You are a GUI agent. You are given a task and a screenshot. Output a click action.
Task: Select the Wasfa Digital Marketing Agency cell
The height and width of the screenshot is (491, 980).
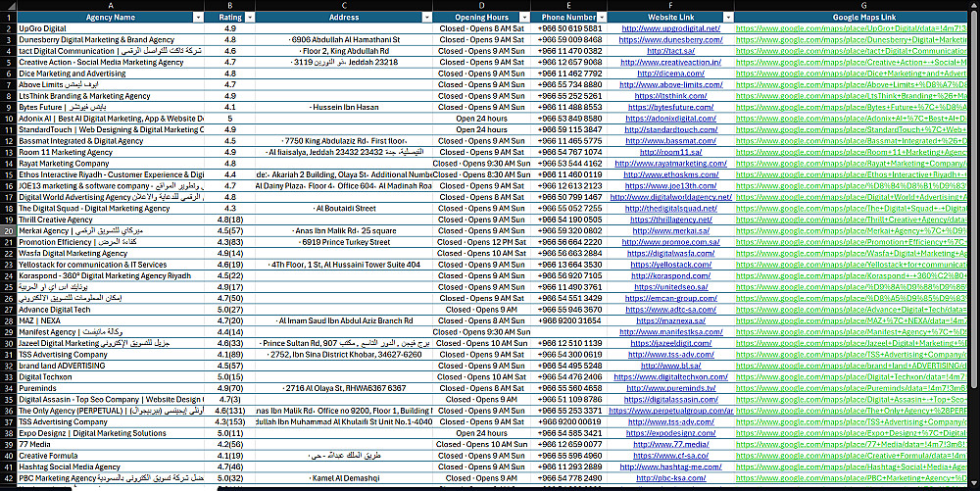pos(111,254)
